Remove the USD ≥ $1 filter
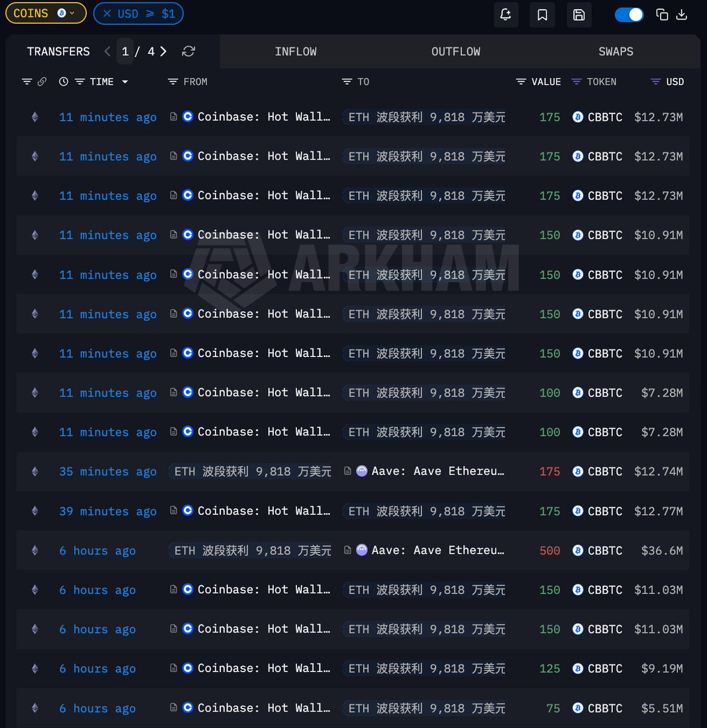707x728 pixels. 107,13
